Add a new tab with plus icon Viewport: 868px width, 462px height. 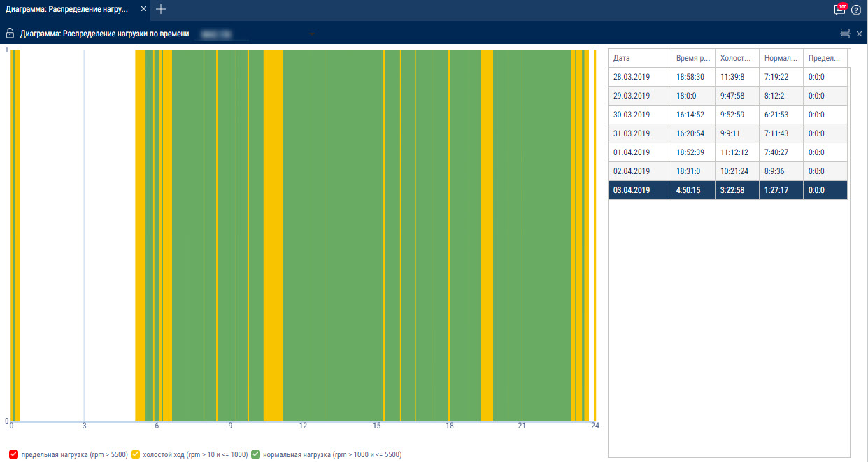161,9
